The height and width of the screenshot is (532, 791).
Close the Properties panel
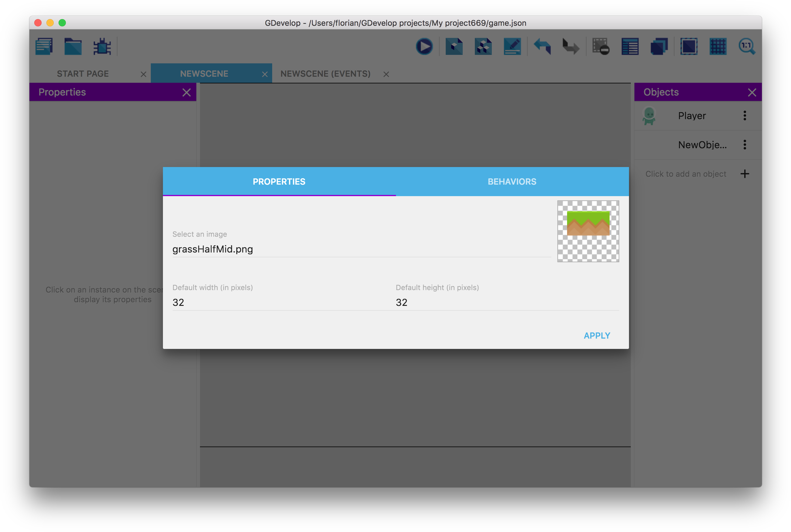point(187,92)
